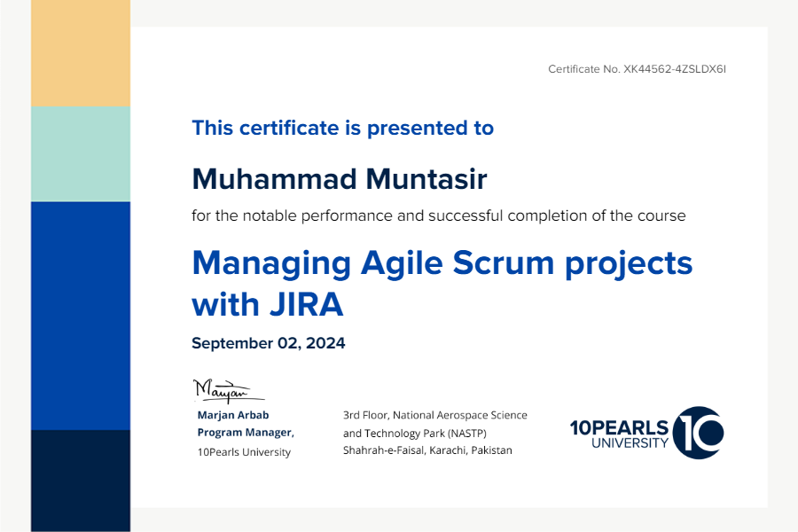Image resolution: width=798 pixels, height=532 pixels.
Task: Click the signer name Marjan Arbab
Action: coord(233,415)
